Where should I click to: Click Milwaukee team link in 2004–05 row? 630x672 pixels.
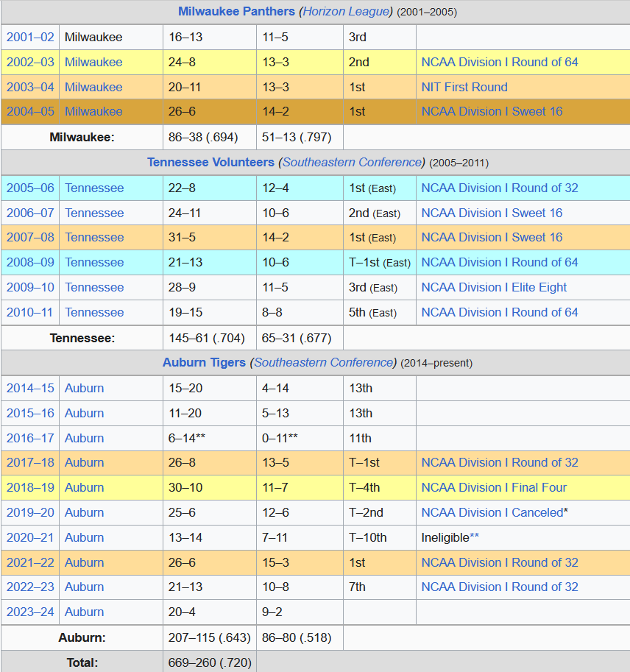pyautogui.click(x=93, y=111)
